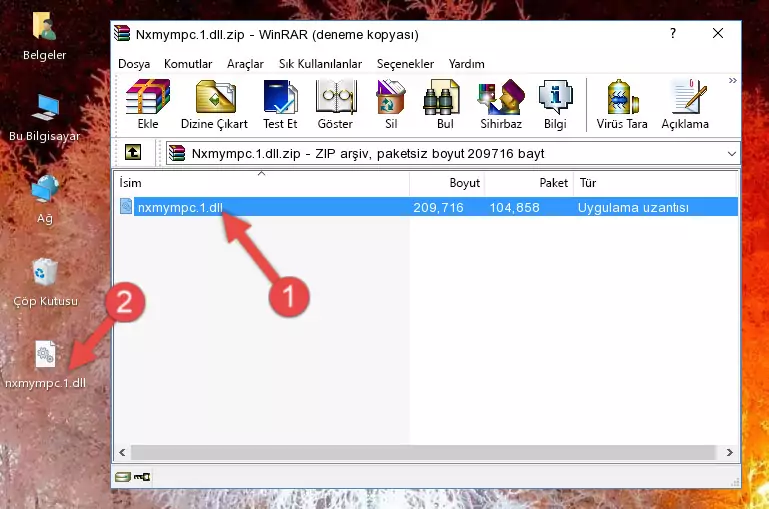
Task: Go up one folder level
Action: coord(133,153)
